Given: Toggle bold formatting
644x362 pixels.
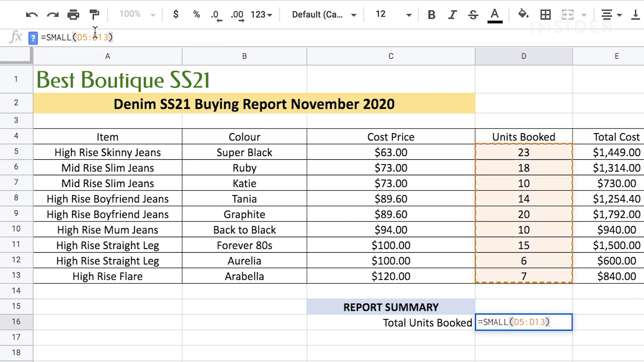Looking at the screenshot, I should tap(432, 15).
